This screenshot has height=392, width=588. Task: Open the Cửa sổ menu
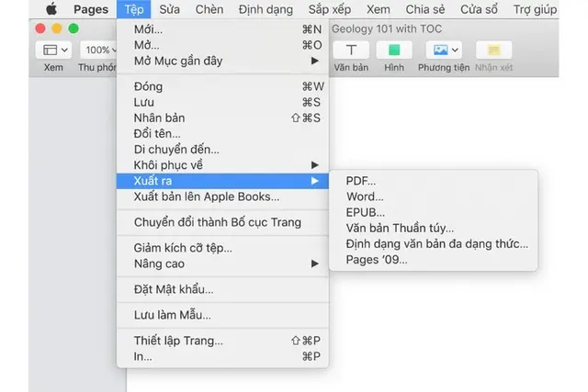[479, 9]
